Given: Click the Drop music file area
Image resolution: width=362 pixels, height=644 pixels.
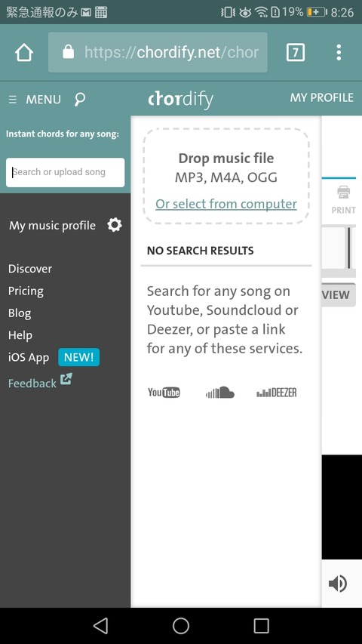Looking at the screenshot, I should (226, 176).
